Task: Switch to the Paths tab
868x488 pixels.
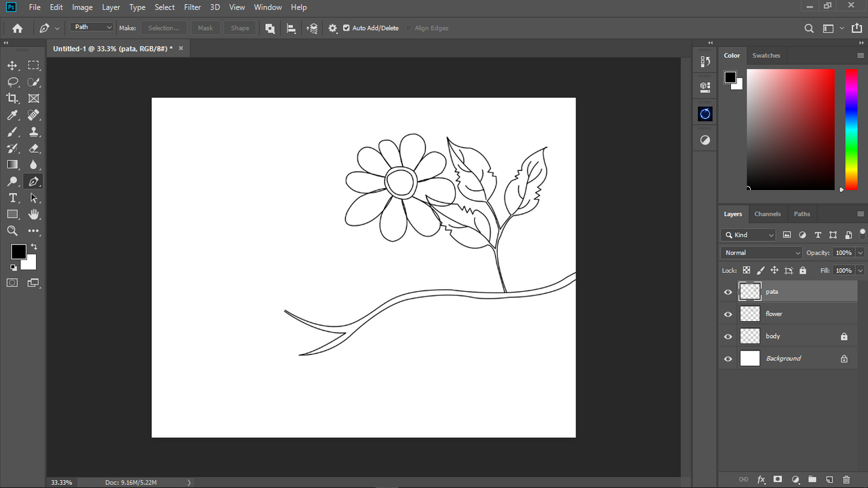Action: (x=802, y=214)
